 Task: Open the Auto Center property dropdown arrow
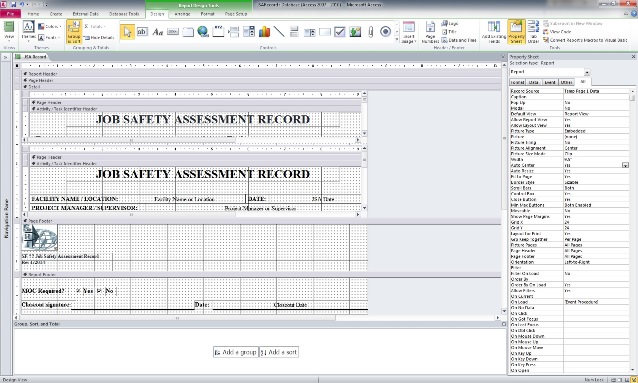(625, 165)
